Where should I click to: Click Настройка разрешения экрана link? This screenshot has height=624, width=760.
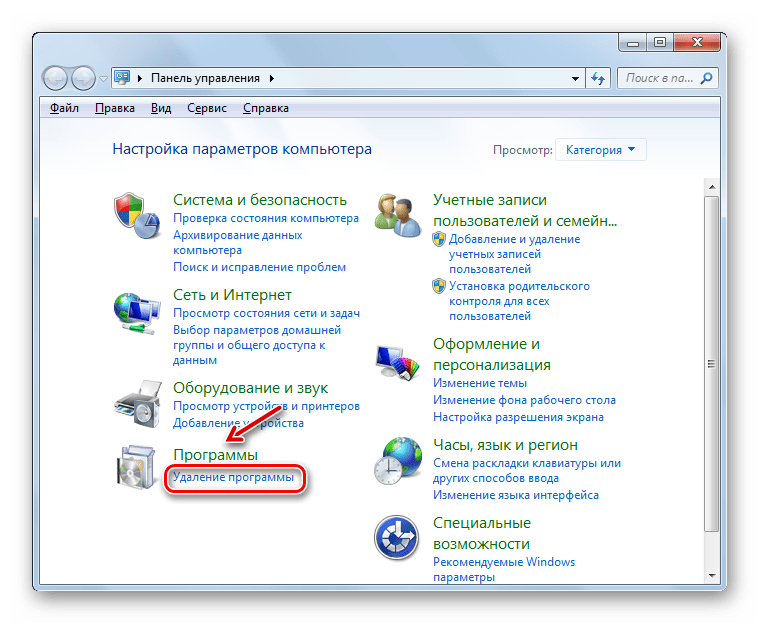point(518,417)
